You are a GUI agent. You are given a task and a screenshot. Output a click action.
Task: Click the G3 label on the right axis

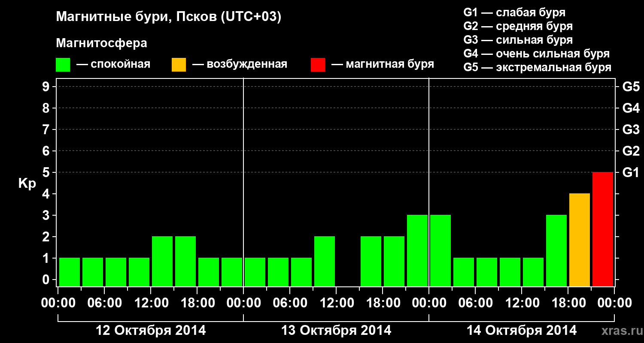(631, 130)
